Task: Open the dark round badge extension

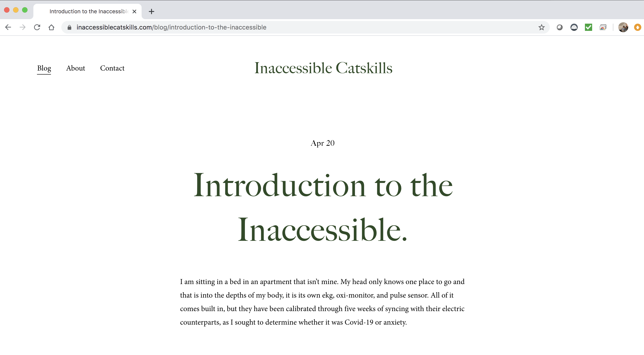Action: click(x=574, y=27)
